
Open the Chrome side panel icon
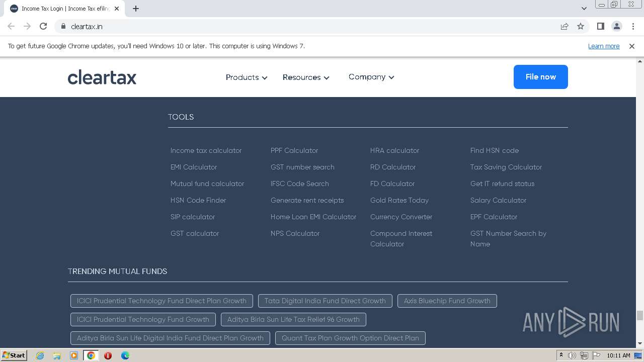click(x=600, y=26)
